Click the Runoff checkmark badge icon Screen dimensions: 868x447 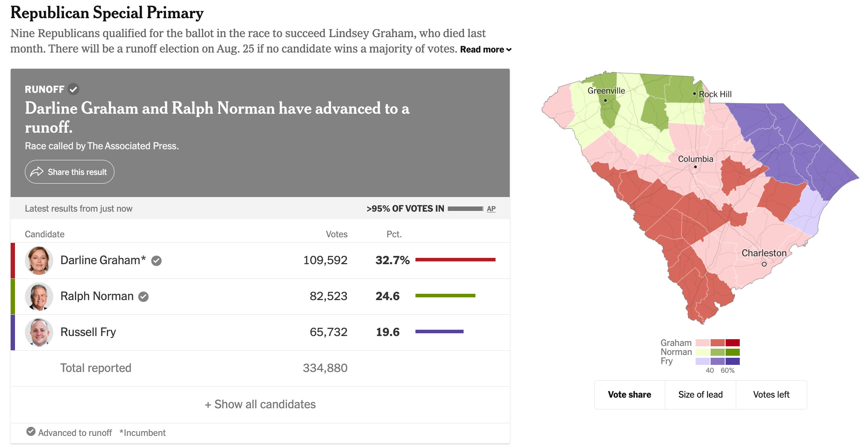coord(73,89)
